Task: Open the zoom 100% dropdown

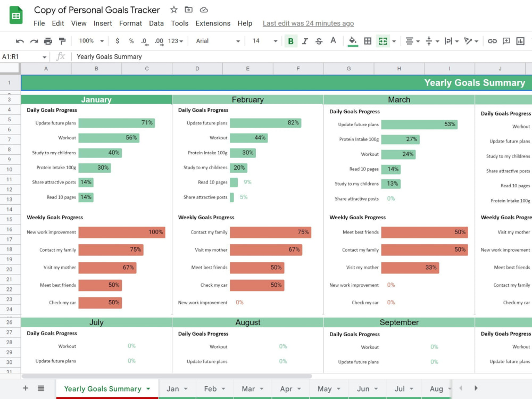Action: [x=91, y=41]
